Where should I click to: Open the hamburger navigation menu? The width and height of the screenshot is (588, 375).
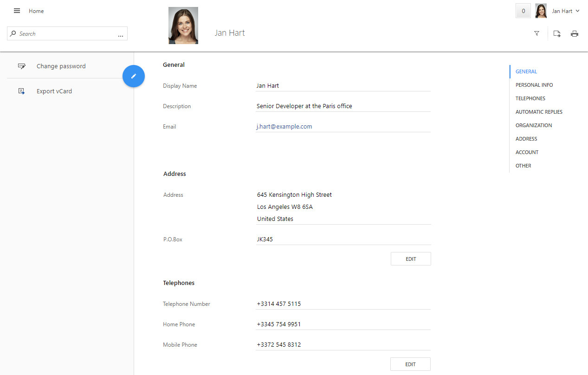click(x=17, y=11)
